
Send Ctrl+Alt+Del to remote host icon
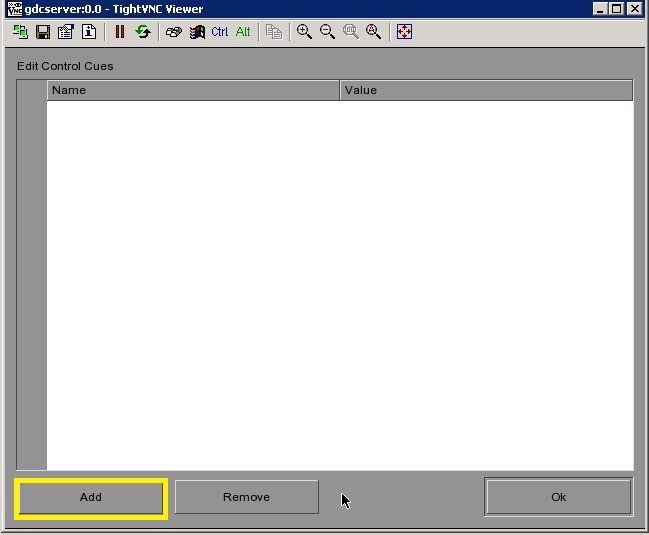[x=174, y=32]
